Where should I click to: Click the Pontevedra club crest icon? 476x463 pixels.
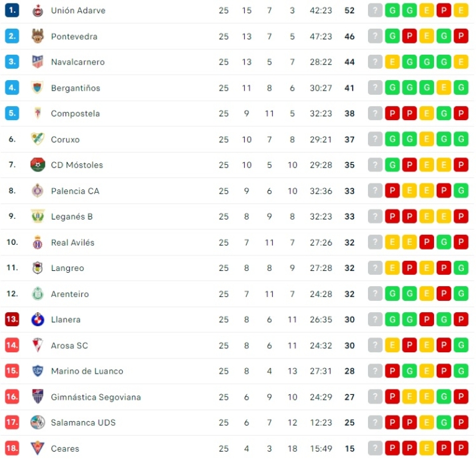(37, 36)
